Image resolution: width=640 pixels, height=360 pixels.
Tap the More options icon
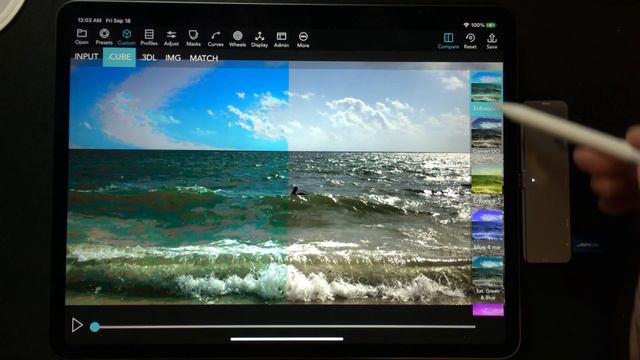pyautogui.click(x=303, y=40)
